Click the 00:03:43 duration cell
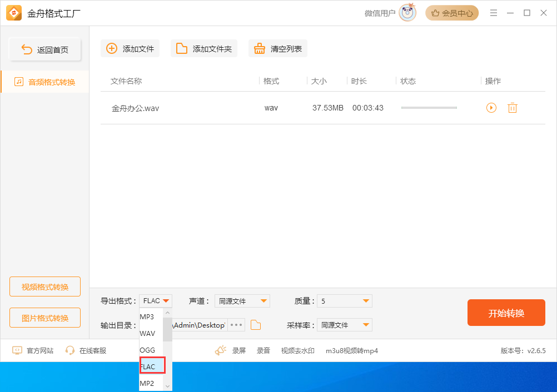 click(367, 108)
